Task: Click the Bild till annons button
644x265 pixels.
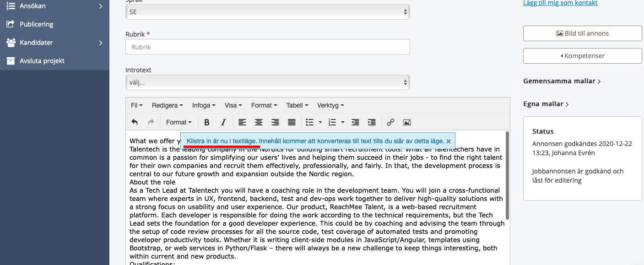Action: tap(583, 33)
